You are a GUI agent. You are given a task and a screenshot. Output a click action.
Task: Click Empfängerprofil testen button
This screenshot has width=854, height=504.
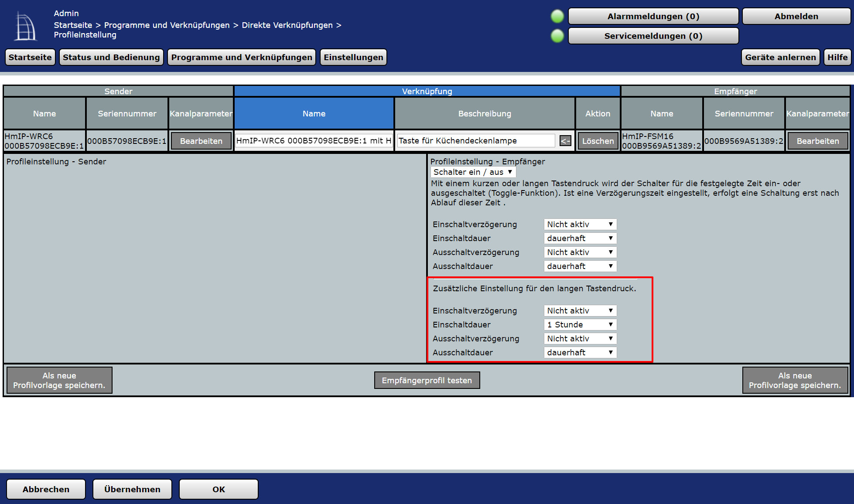point(427,380)
